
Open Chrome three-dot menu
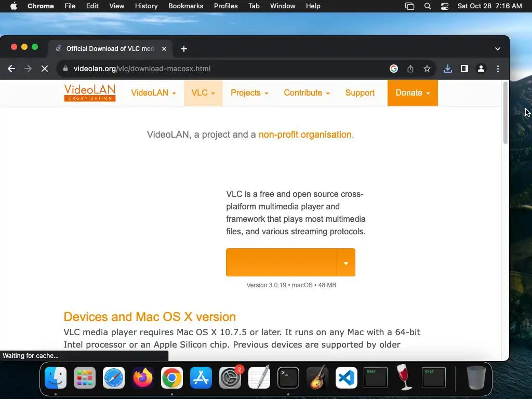click(498, 69)
